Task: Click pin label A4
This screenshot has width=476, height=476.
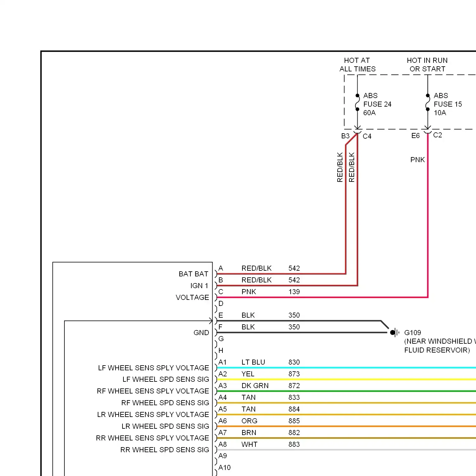Action: 222,397
